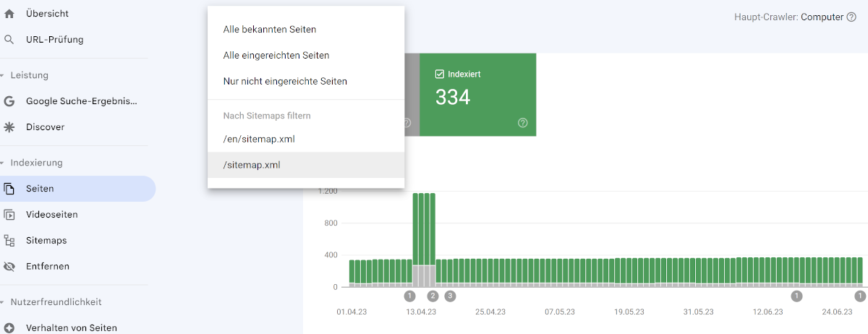Click the Sitemaps tree icon
The width and height of the screenshot is (868, 334).
(x=9, y=241)
